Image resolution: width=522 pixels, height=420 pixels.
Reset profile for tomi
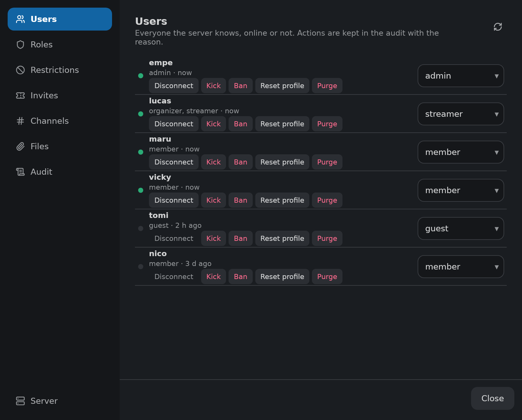[x=282, y=238]
